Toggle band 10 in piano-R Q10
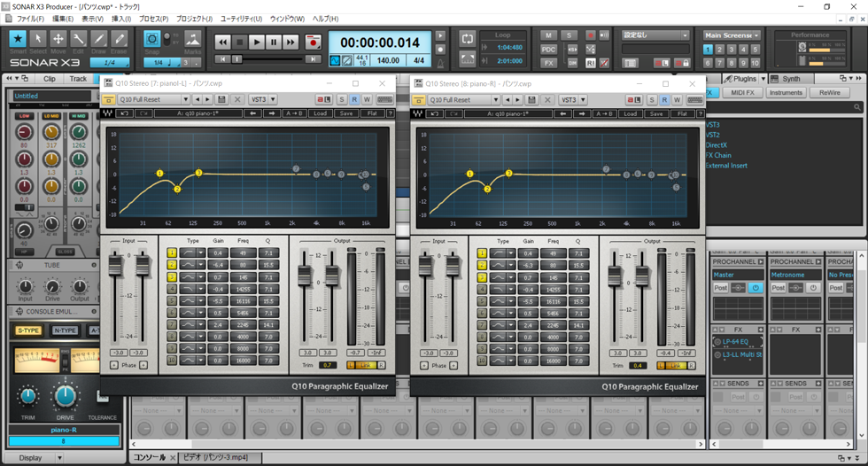This screenshot has width=868, height=466. 482,361
